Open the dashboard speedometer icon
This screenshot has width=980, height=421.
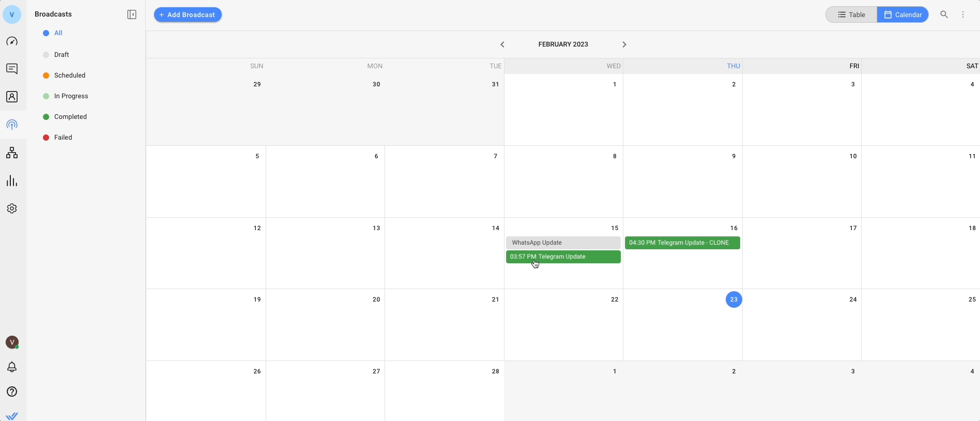click(12, 41)
